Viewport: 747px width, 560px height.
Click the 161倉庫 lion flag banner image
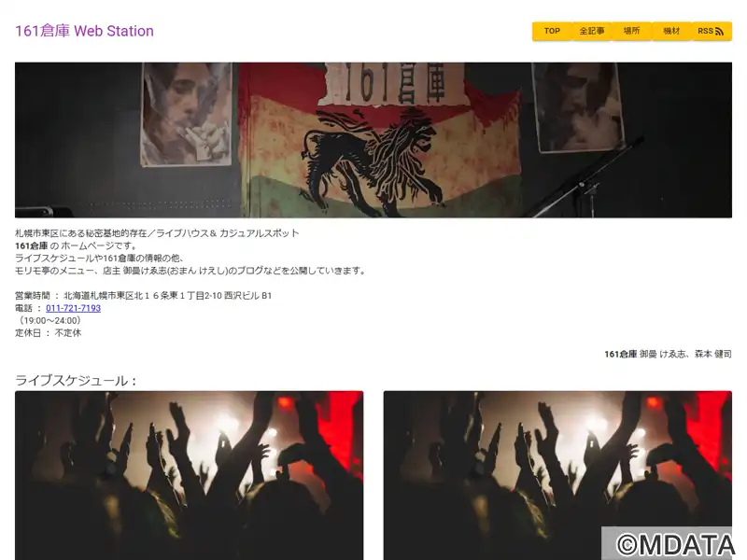pos(373,140)
